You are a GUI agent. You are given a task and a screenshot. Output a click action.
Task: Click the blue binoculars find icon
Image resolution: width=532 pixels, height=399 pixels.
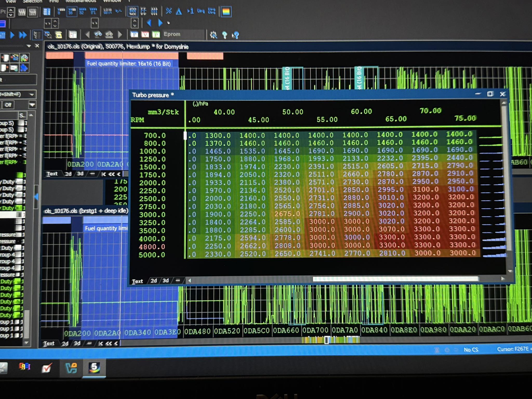(x=98, y=34)
